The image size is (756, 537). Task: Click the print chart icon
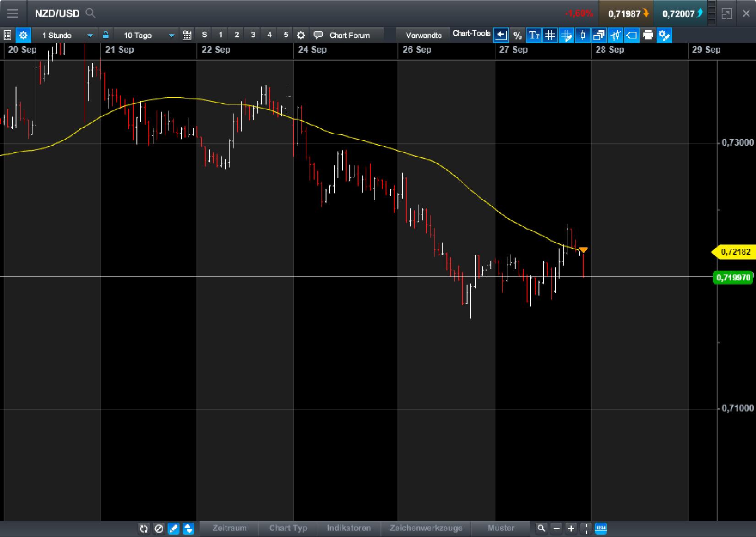648,35
